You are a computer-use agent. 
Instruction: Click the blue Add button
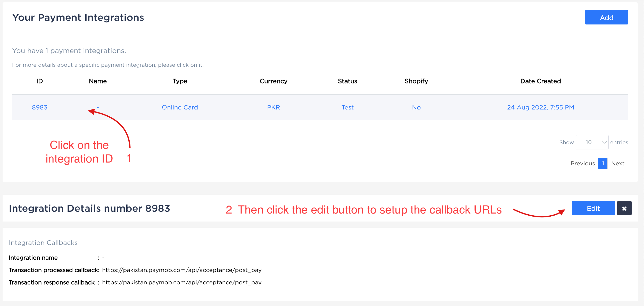pyautogui.click(x=606, y=18)
